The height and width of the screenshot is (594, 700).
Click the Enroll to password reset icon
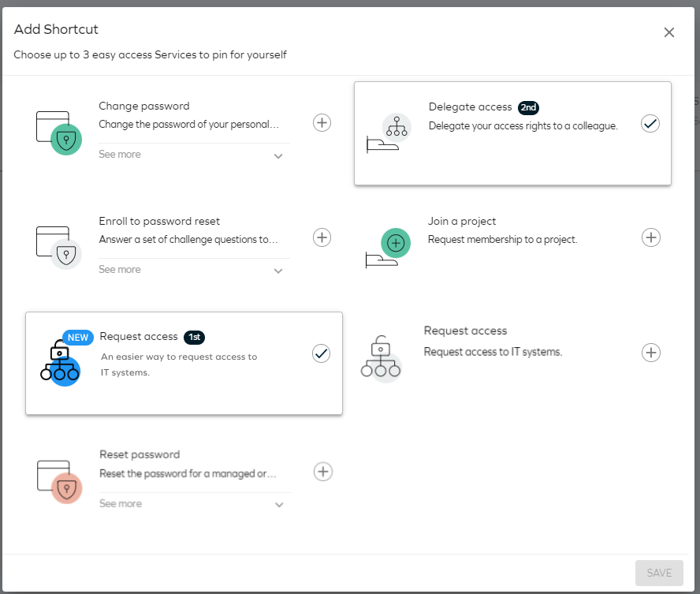[x=59, y=248]
